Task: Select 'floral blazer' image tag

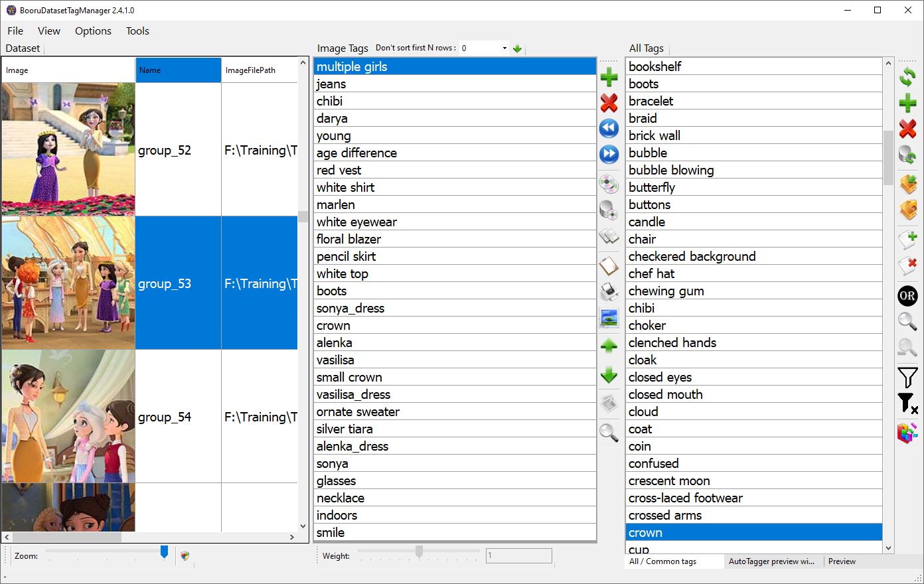Action: [455, 239]
